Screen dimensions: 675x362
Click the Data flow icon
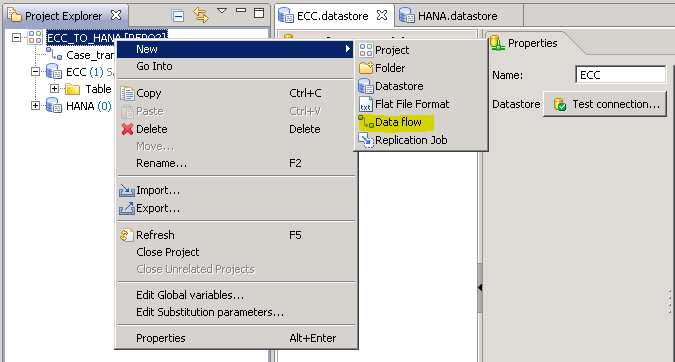pos(366,122)
